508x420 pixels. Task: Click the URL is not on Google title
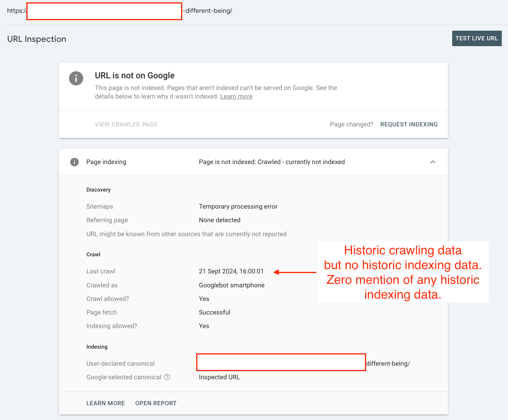click(x=135, y=76)
